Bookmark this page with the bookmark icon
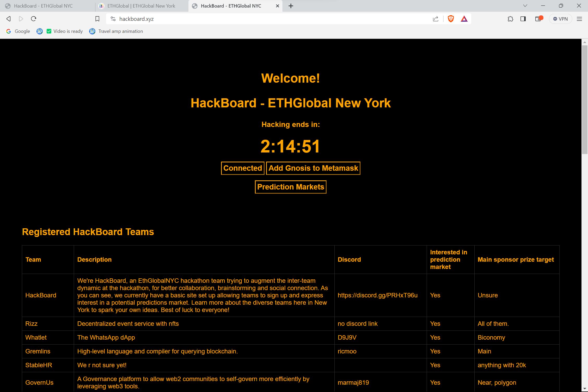588x392 pixels. pos(97,19)
